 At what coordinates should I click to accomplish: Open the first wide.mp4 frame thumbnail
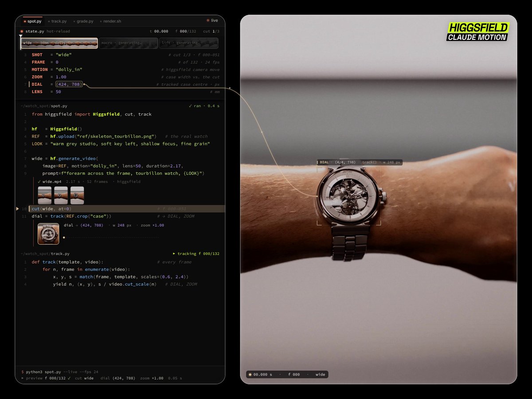click(44, 195)
